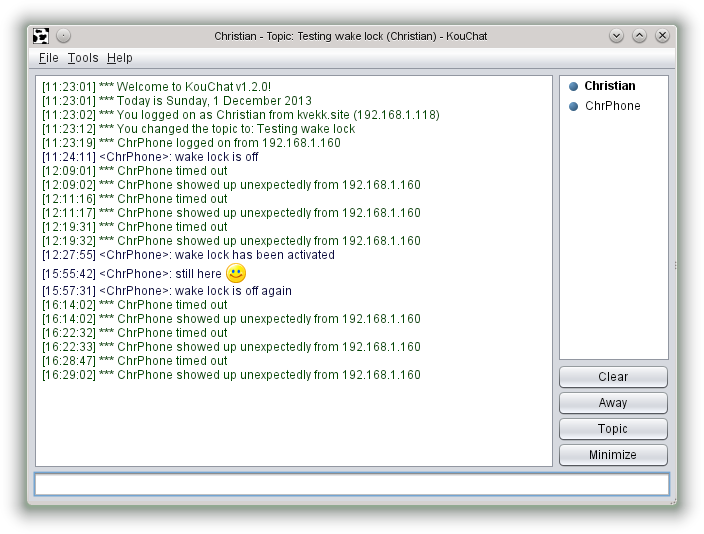Open the Help menu
This screenshot has height=534, width=704.
coord(119,58)
